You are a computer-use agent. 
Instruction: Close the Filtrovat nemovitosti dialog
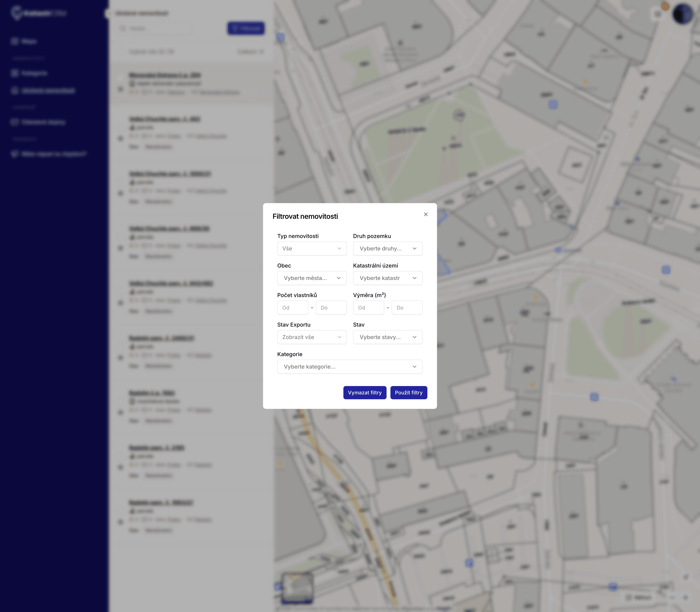(x=425, y=214)
